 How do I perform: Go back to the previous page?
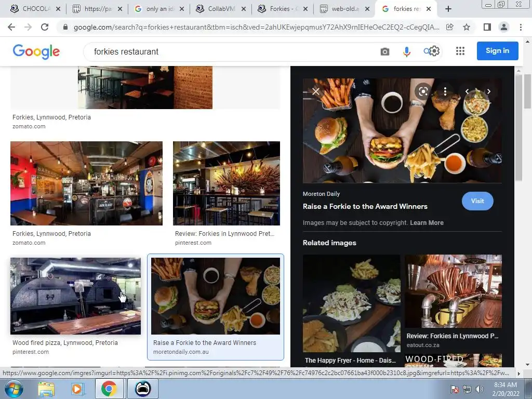[11, 27]
